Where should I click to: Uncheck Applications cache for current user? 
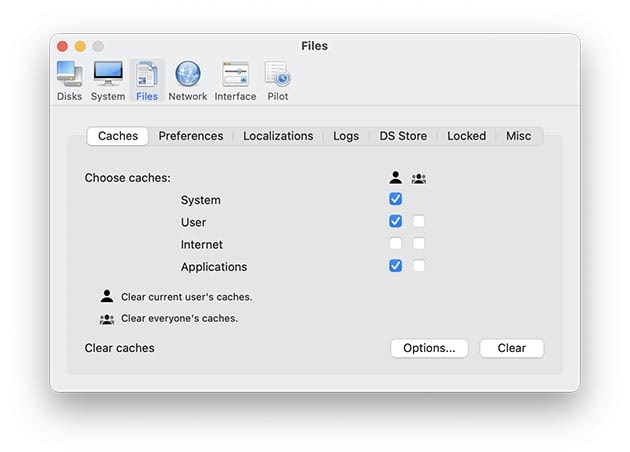pyautogui.click(x=395, y=266)
